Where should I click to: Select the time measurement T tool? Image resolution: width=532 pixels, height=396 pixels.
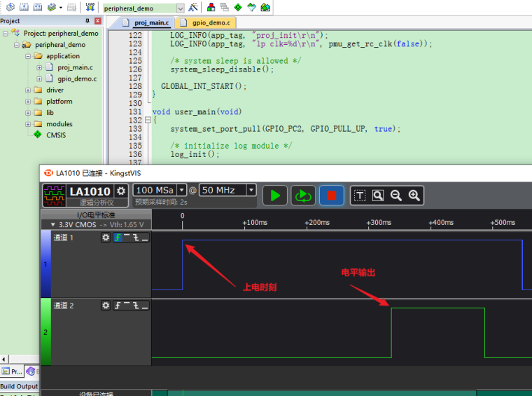pos(359,196)
